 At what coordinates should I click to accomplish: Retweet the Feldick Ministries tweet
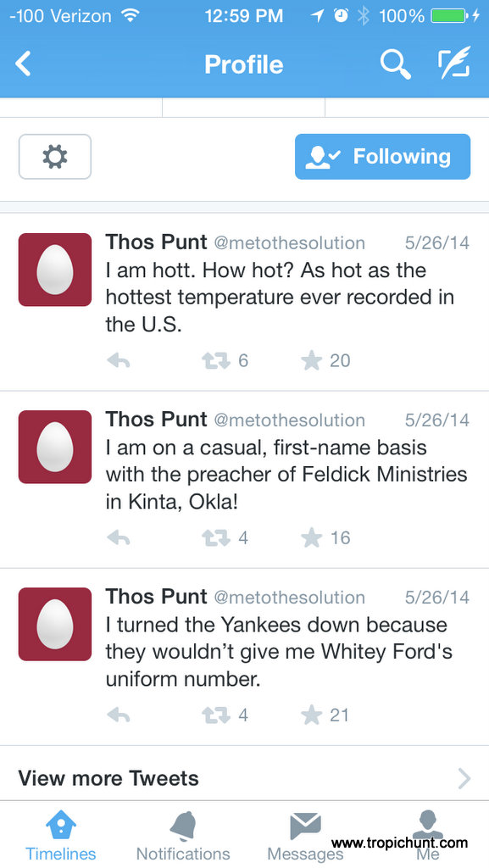tap(216, 538)
